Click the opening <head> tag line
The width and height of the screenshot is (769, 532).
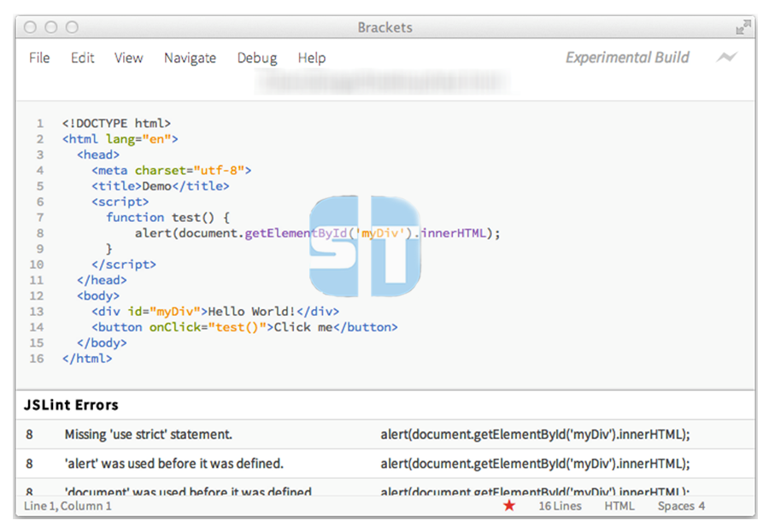(x=98, y=155)
